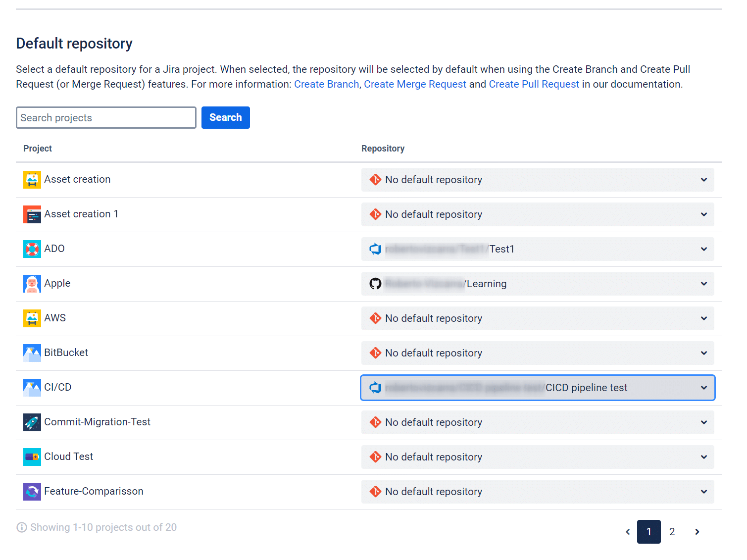Go to page 2 of projects
The image size is (747, 560).
(x=672, y=532)
